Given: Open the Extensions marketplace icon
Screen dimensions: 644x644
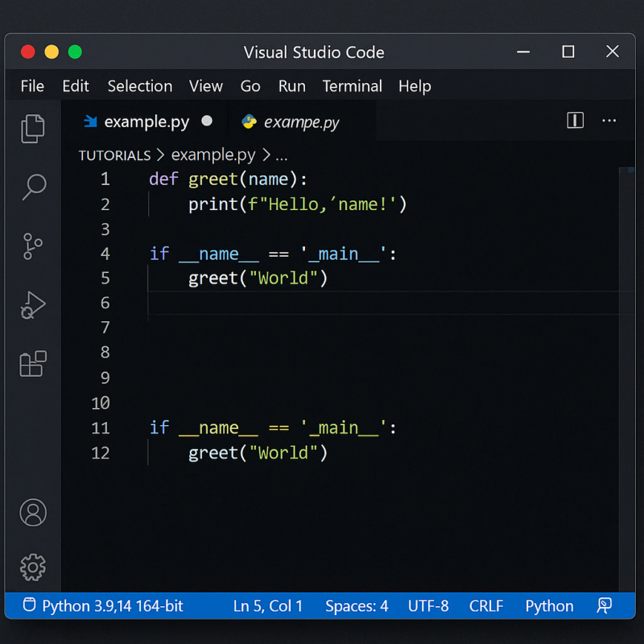Looking at the screenshot, I should (32, 364).
